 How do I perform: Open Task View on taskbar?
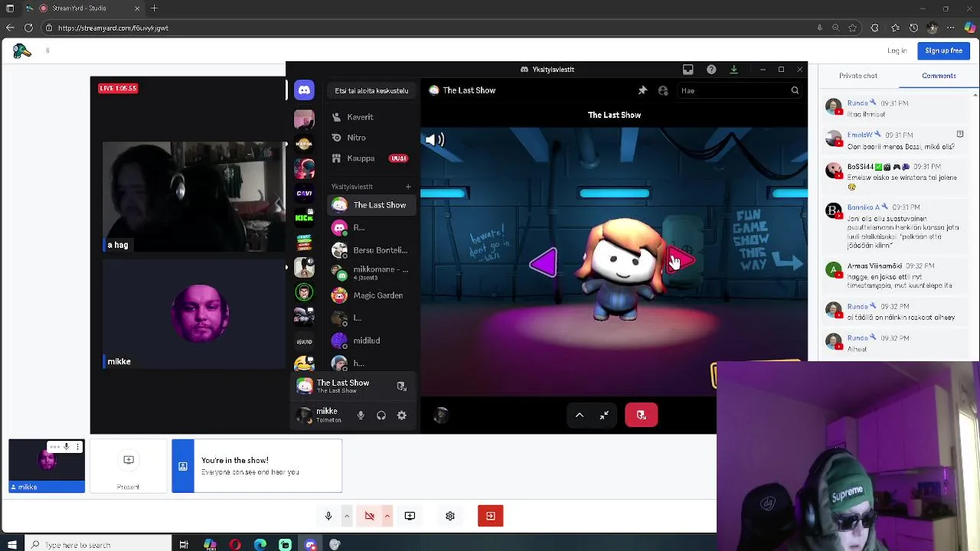point(184,545)
